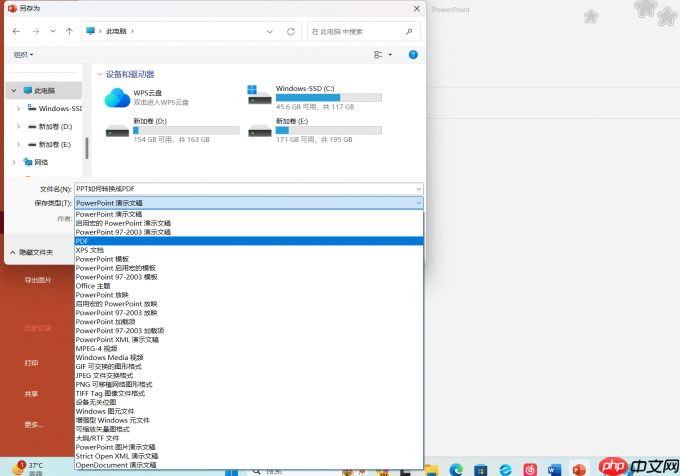Viewport: 680px width, 476px height.
Task: Open 更多... in PowerPoint backstage
Action: click(33, 424)
